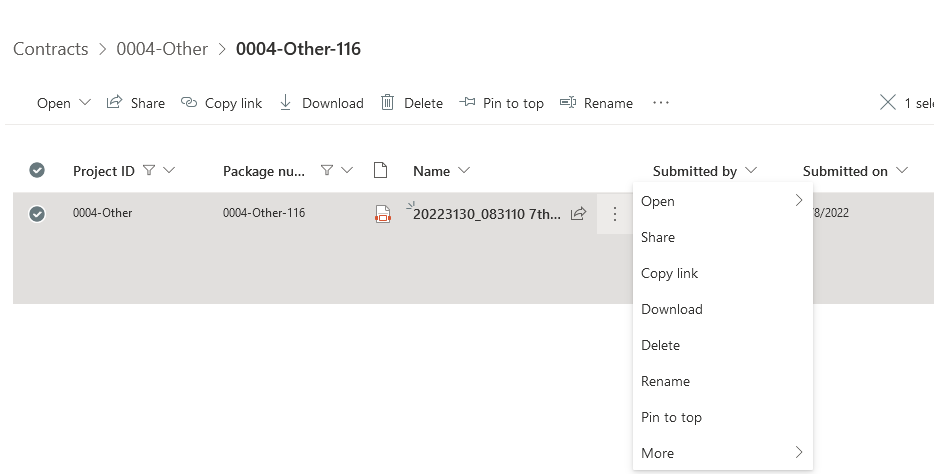The width and height of the screenshot is (934, 474).
Task: Click the Copy link chain icon in the command bar
Action: pyautogui.click(x=189, y=102)
